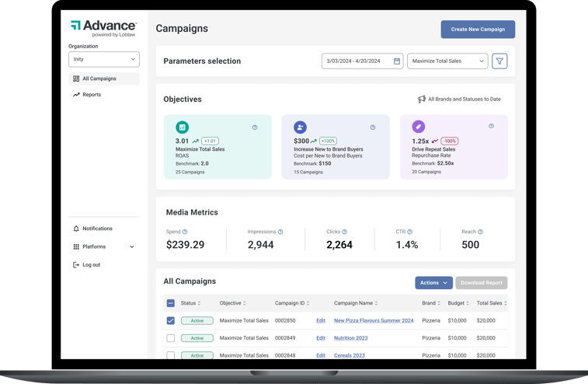Viewport: 588px width, 384px height.
Task: Open the Nutrition 2023 campaign link
Action: click(350, 338)
